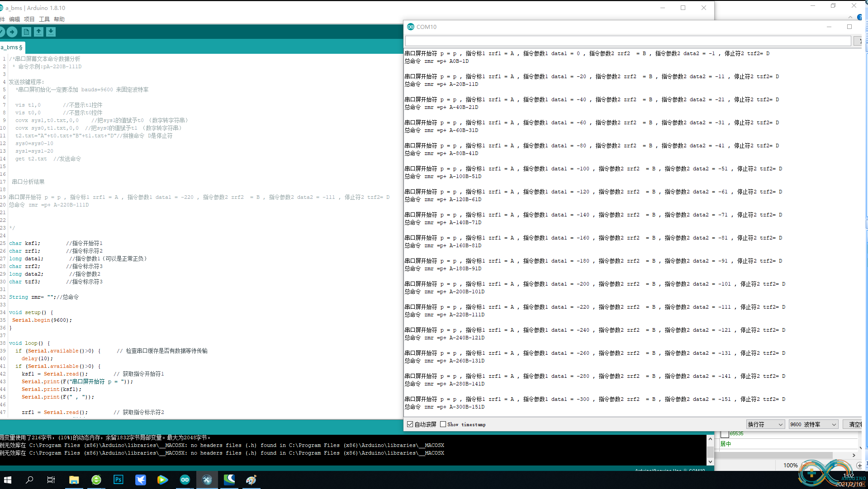The width and height of the screenshot is (868, 489).
Task: Click serial output line '总命令 zmr =p+ A0B-1D'
Action: (436, 61)
